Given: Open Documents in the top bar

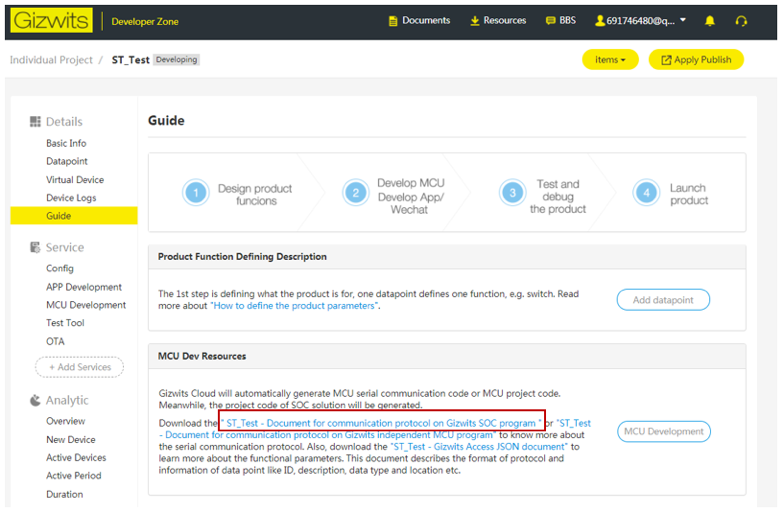Looking at the screenshot, I should tap(418, 21).
